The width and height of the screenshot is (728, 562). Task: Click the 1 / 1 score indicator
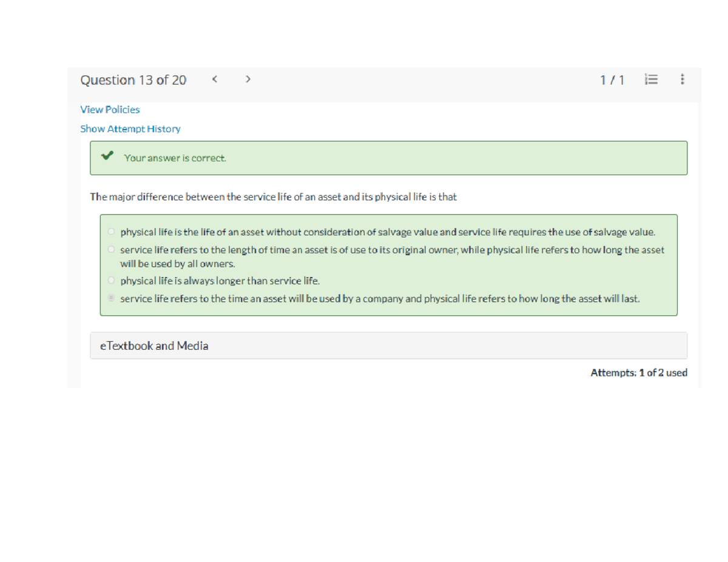612,80
